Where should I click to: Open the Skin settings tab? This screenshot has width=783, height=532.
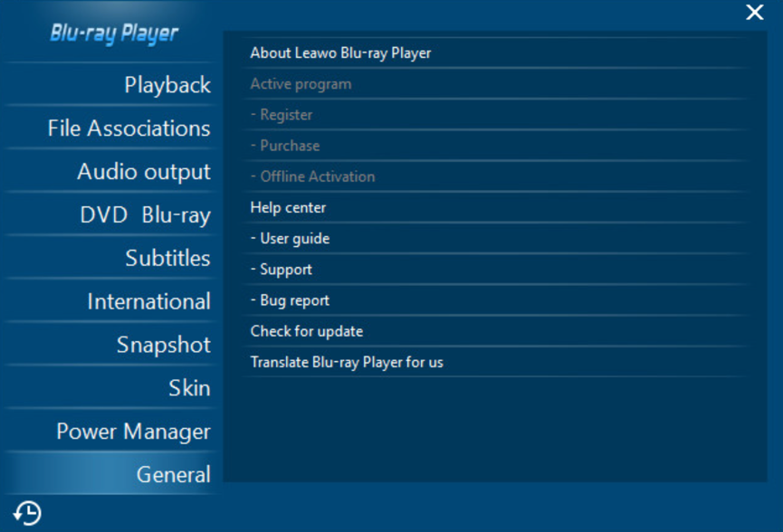tap(111, 388)
